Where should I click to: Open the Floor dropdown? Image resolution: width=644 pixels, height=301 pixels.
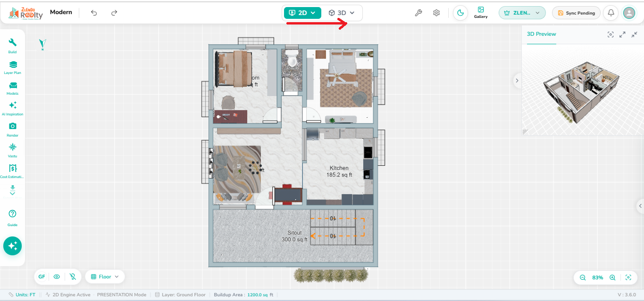105,277
